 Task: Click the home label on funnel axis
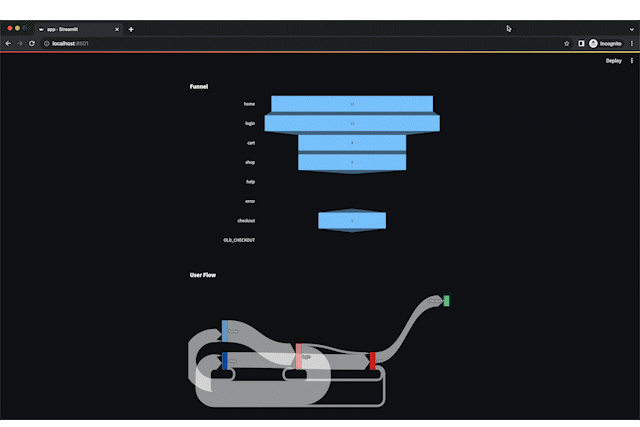[249, 104]
